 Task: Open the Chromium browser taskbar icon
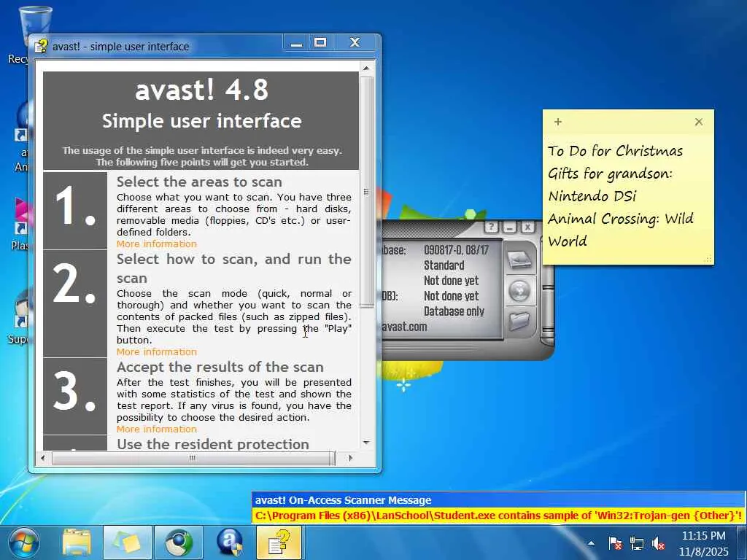178,542
